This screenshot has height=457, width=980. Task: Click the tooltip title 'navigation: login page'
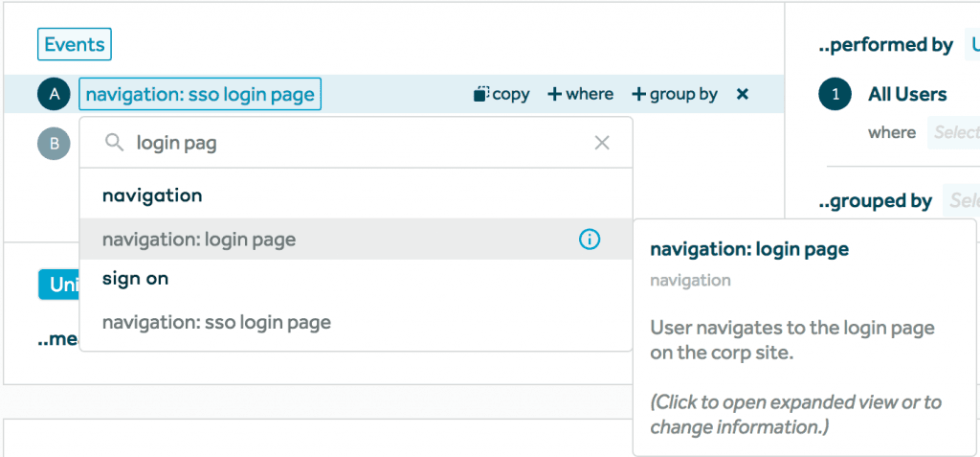point(748,249)
